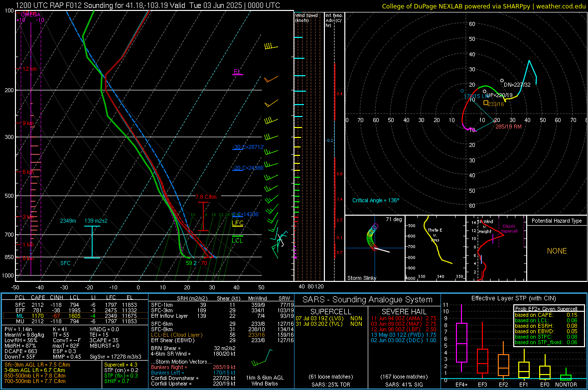
Task: Click the Inf. Temp. Adv. panel header
Action: pyautogui.click(x=334, y=20)
